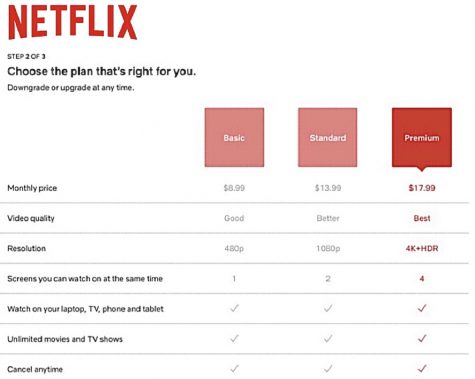
Task: Click Premium checkmark for Cancel anytime
Action: tap(422, 369)
